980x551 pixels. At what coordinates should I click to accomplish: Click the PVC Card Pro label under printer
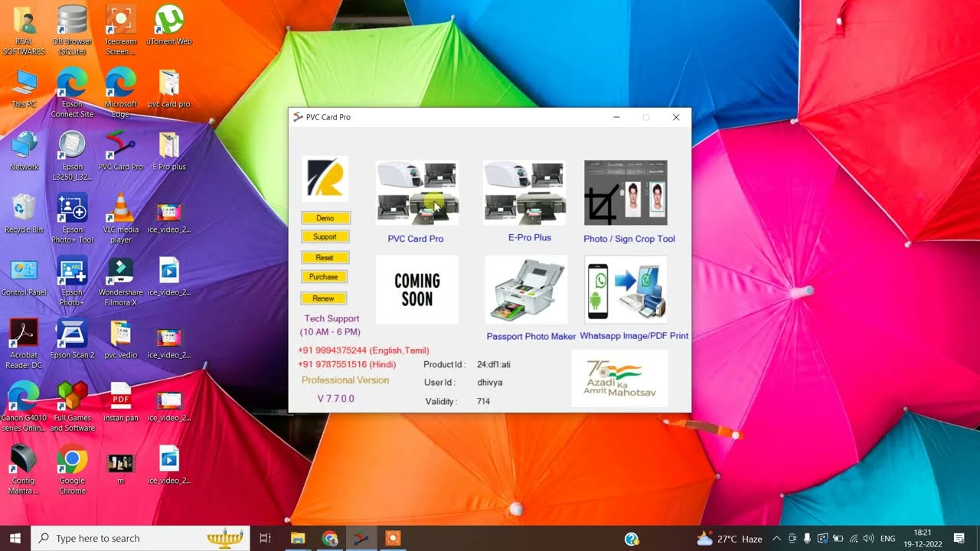[416, 239]
